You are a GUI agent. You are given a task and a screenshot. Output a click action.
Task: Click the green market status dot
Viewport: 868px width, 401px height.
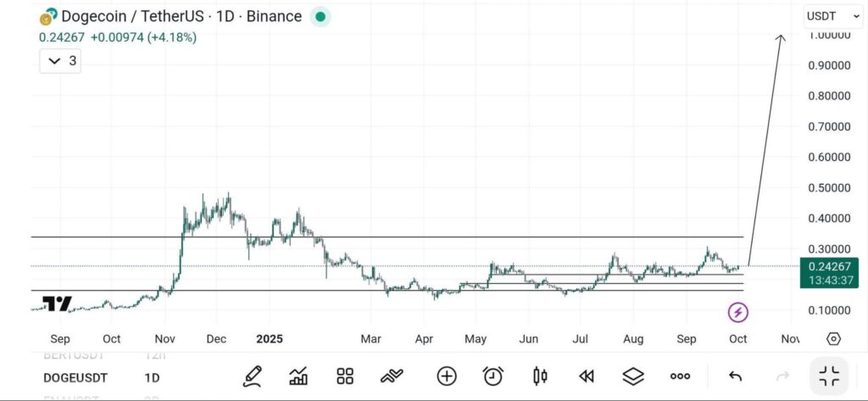tap(320, 16)
